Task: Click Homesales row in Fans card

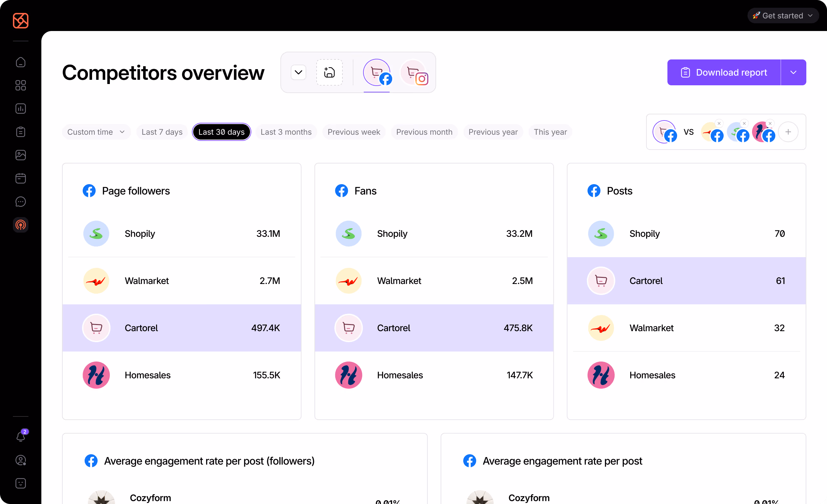Action: (434, 375)
